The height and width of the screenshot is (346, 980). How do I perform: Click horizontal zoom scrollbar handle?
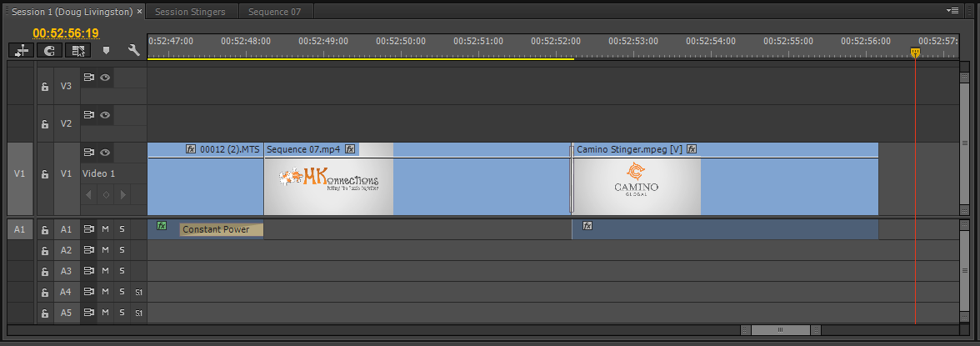(x=781, y=329)
